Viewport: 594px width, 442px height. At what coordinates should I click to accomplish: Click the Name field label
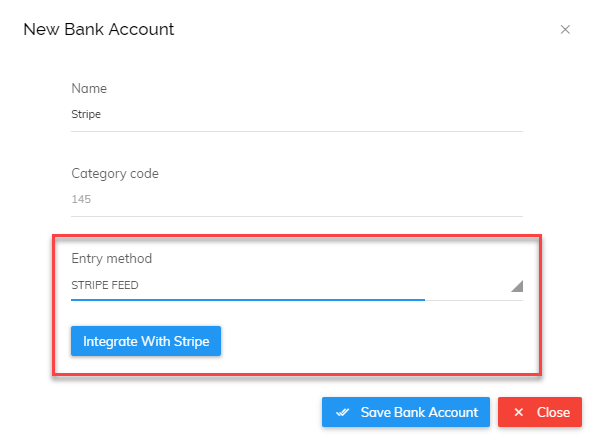[89, 88]
